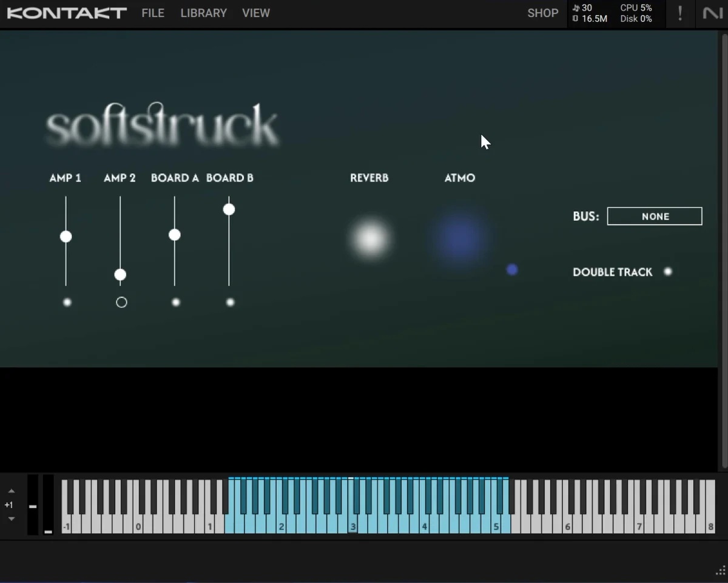Image resolution: width=728 pixels, height=583 pixels.
Task: Click the NI logo icon in the header
Action: pyautogui.click(x=712, y=13)
